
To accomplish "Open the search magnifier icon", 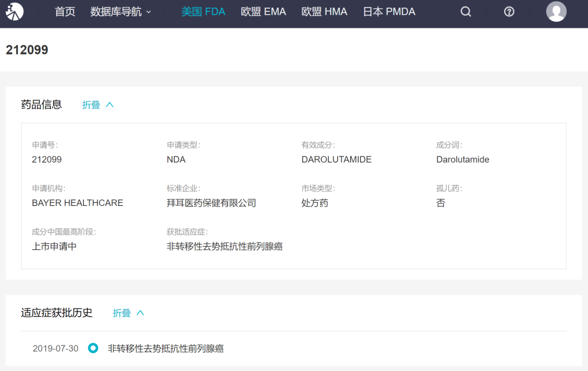I will (x=465, y=11).
